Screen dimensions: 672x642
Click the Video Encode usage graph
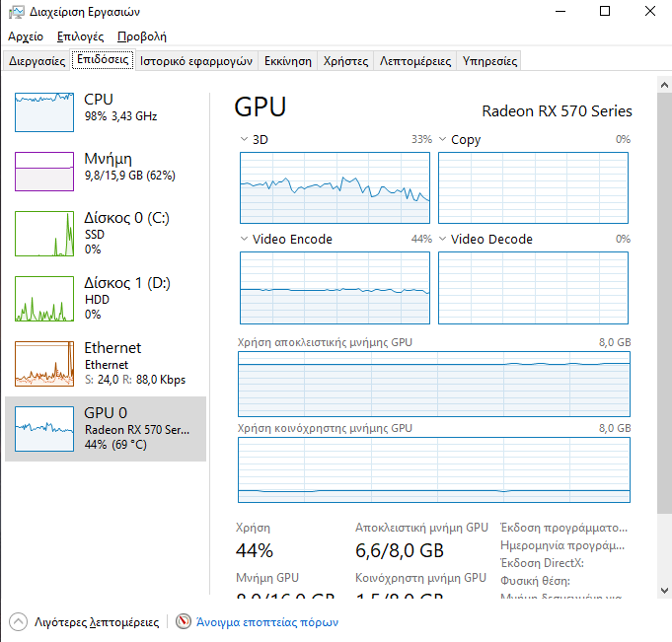click(335, 288)
